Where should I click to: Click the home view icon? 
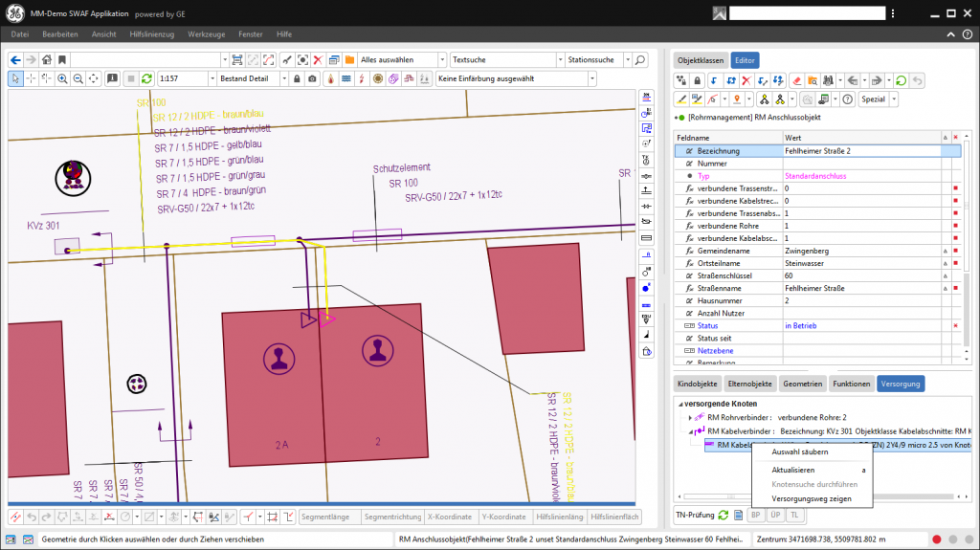coord(46,59)
